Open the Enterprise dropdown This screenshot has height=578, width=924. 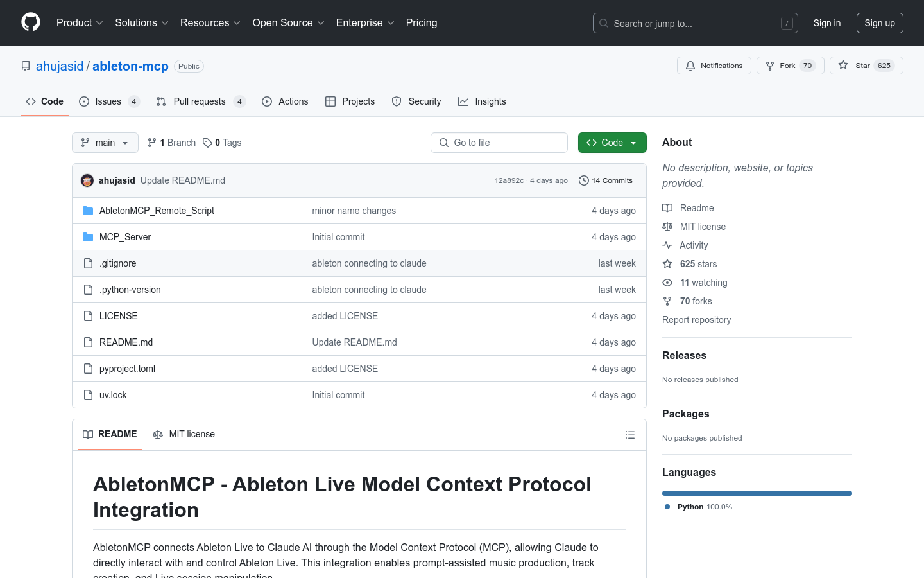[x=365, y=23]
